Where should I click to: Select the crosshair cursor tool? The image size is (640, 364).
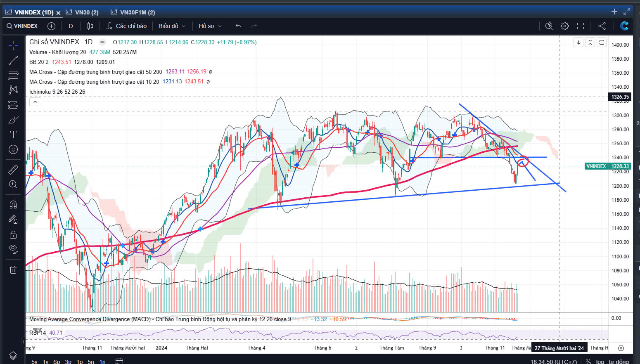[x=13, y=45]
